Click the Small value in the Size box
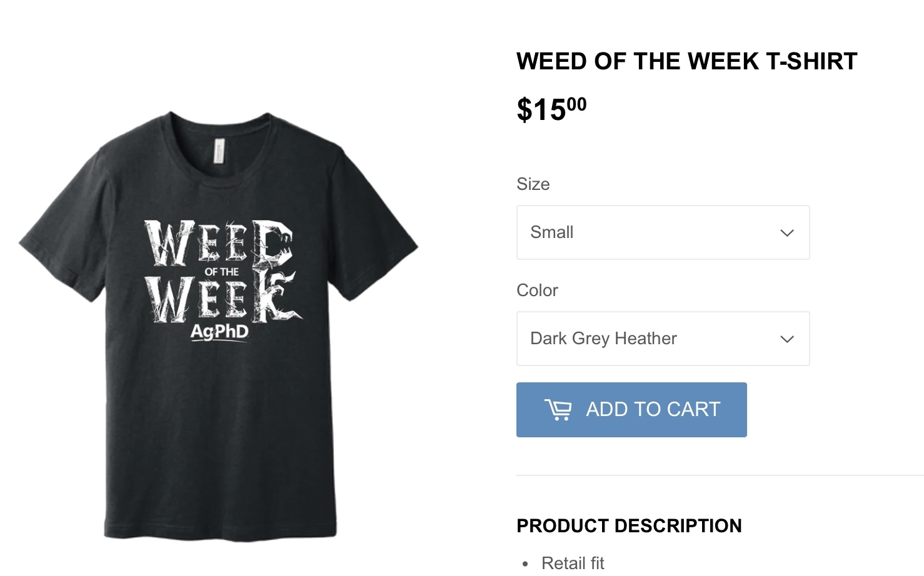 (x=551, y=232)
